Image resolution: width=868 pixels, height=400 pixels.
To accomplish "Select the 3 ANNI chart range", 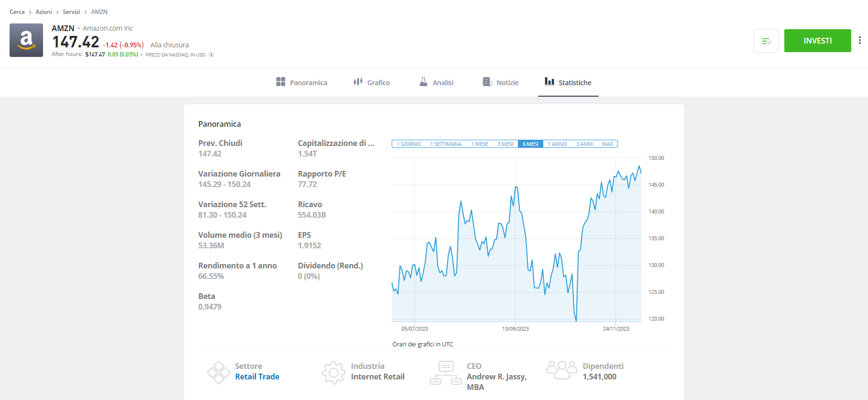I will (x=584, y=144).
